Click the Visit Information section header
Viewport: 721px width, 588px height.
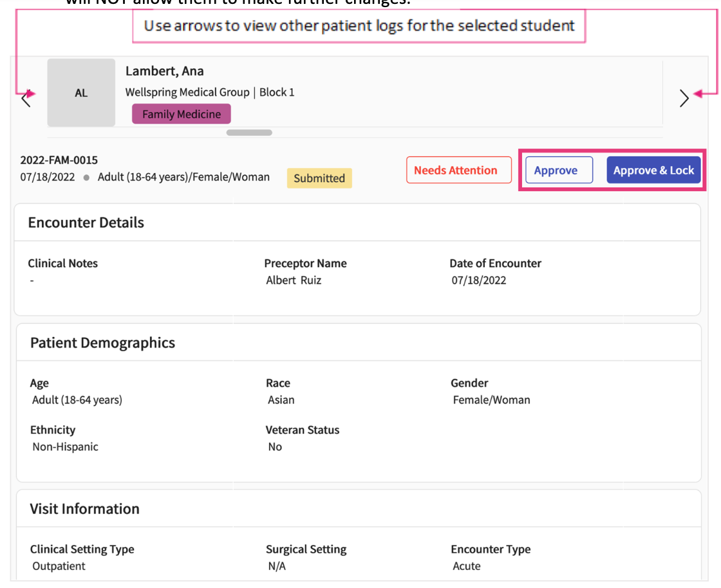[x=84, y=509]
